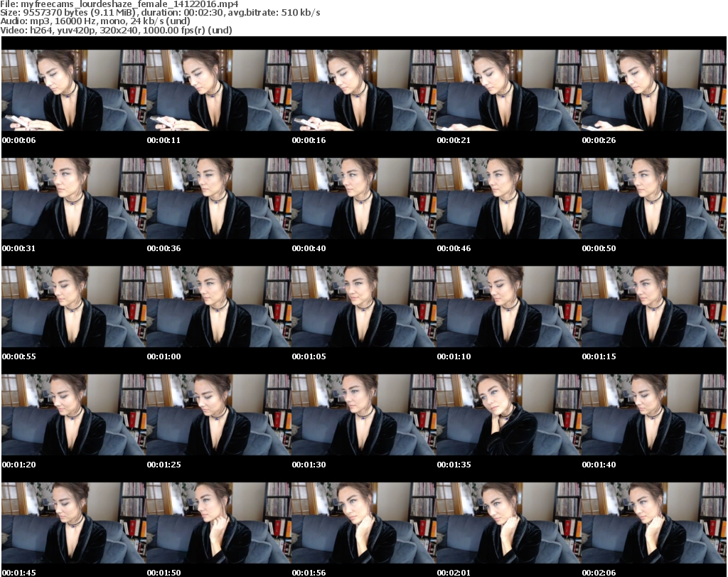This screenshot has width=728, height=577.
Task: Open the thumbnail at timestamp 00:01:50
Action: point(219,523)
